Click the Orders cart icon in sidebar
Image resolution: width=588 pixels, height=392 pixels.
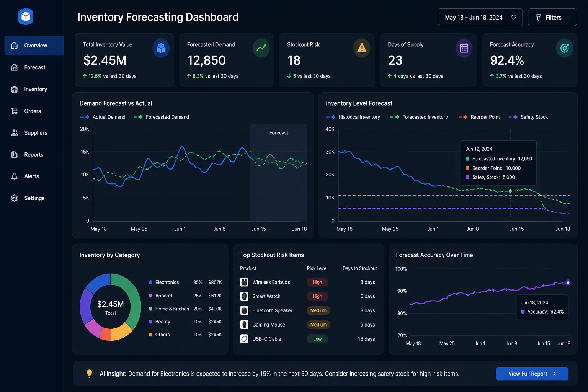15,111
